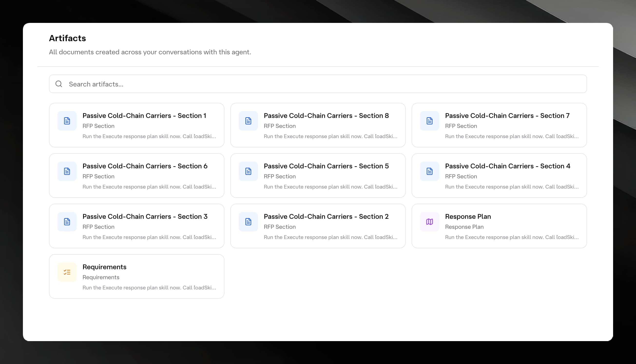The image size is (636, 364).
Task: Click RFP Section label under Section 7
Action: tap(461, 126)
